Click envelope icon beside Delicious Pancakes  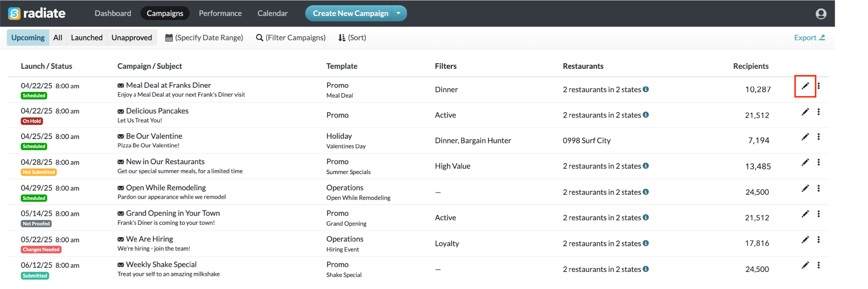pyautogui.click(x=121, y=111)
